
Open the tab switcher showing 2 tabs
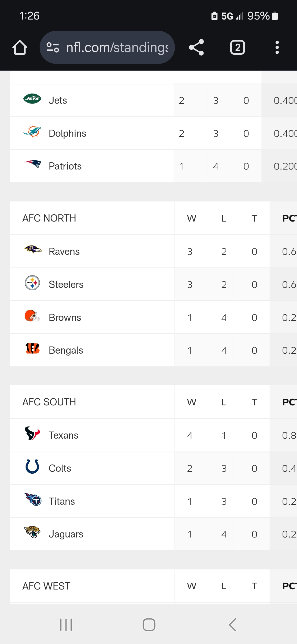pyautogui.click(x=238, y=47)
